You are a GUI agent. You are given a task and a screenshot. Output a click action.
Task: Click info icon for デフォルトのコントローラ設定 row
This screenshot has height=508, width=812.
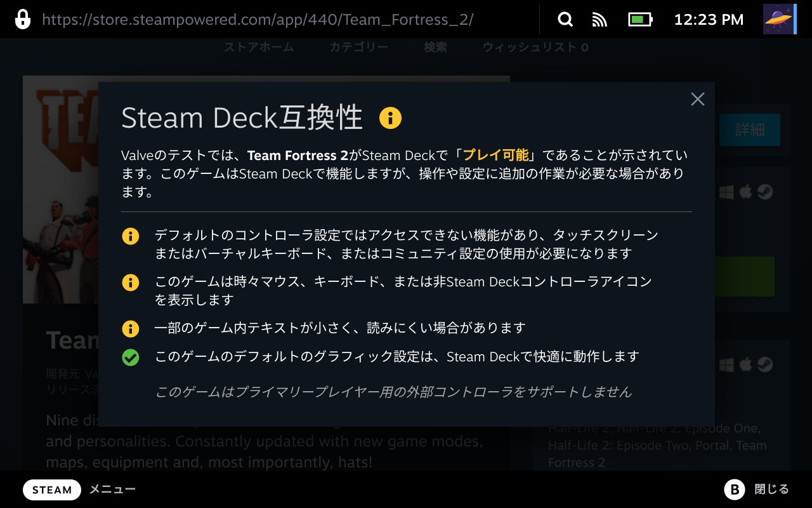(130, 236)
